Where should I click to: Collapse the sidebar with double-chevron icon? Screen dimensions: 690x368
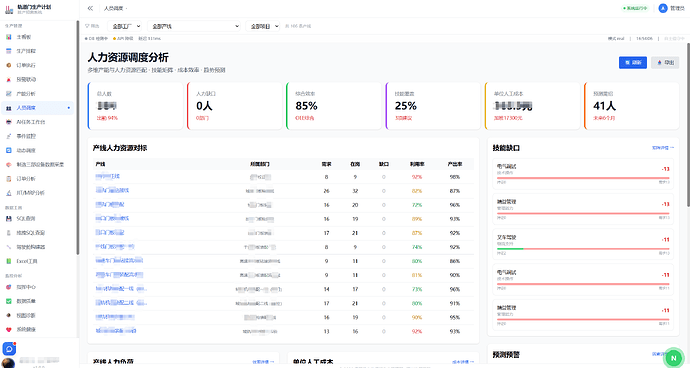[x=90, y=8]
